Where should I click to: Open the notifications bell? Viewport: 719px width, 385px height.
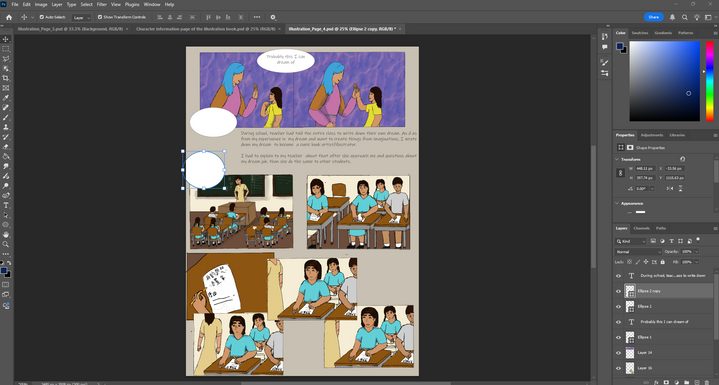[672, 17]
